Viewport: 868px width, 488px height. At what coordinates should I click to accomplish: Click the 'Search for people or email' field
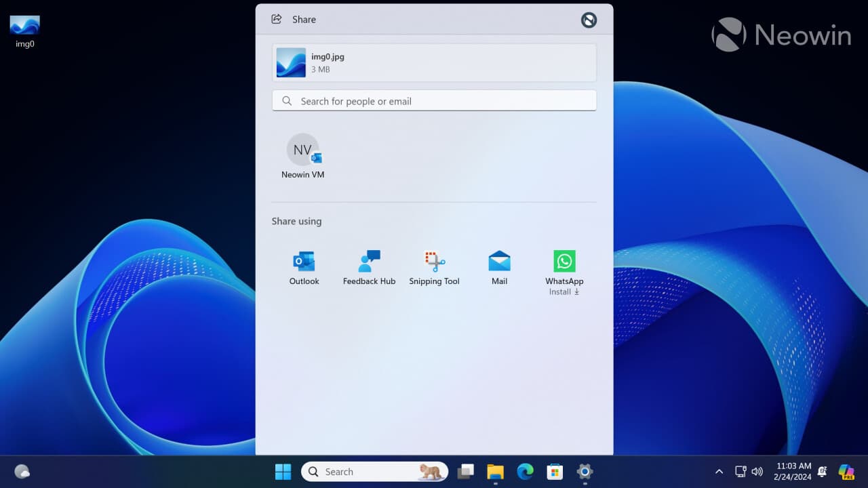[x=434, y=100]
